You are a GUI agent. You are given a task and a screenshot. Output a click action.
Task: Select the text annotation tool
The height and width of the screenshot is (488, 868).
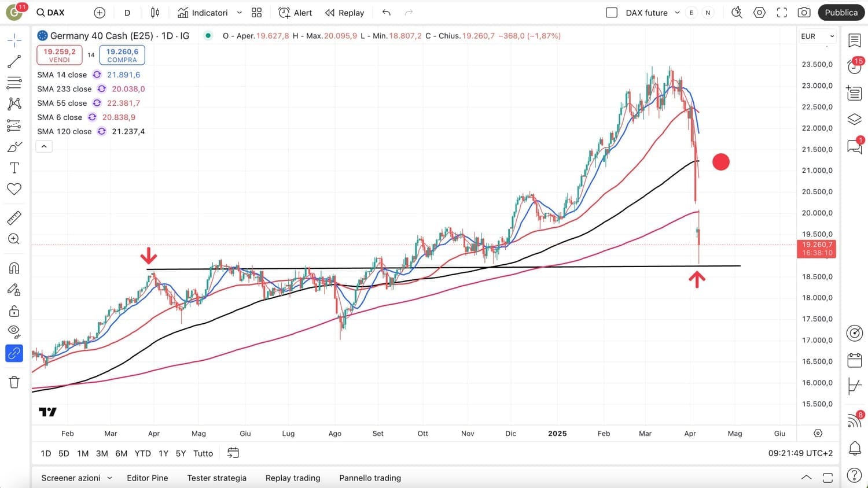tap(14, 168)
